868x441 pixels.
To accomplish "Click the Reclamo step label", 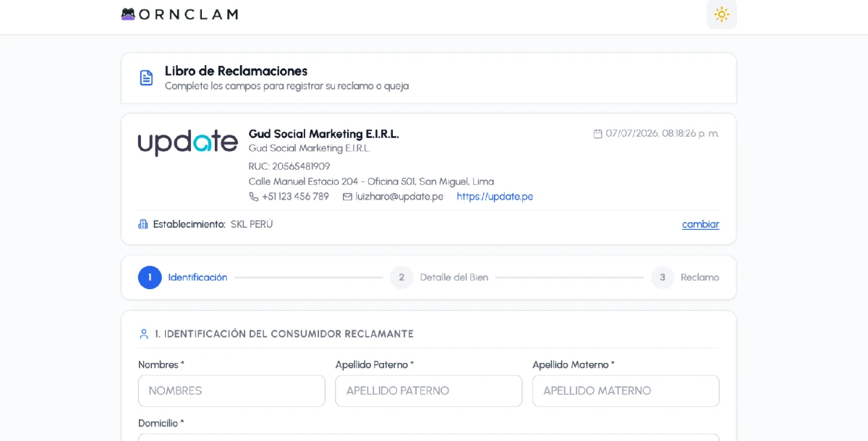I will coord(699,278).
